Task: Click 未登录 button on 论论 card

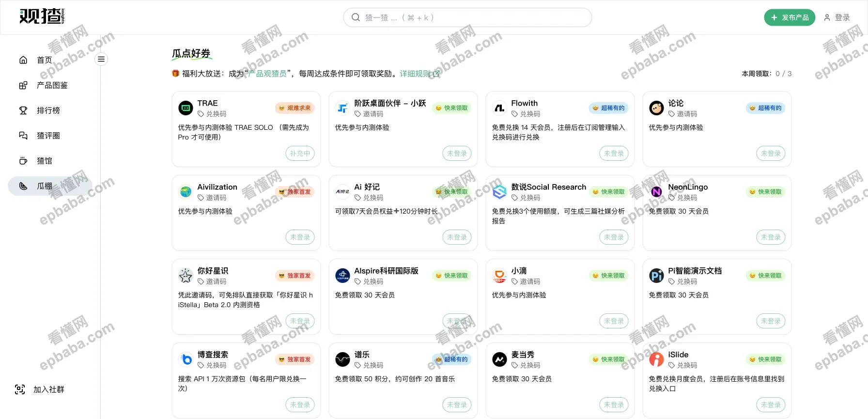Action: [x=771, y=154]
